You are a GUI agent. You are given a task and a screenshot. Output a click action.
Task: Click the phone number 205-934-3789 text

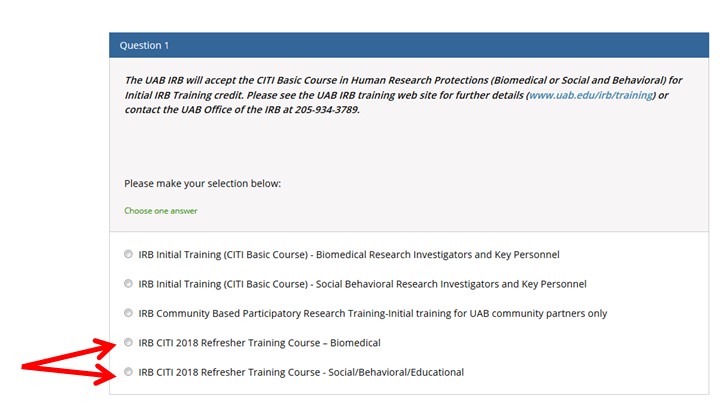pos(326,110)
